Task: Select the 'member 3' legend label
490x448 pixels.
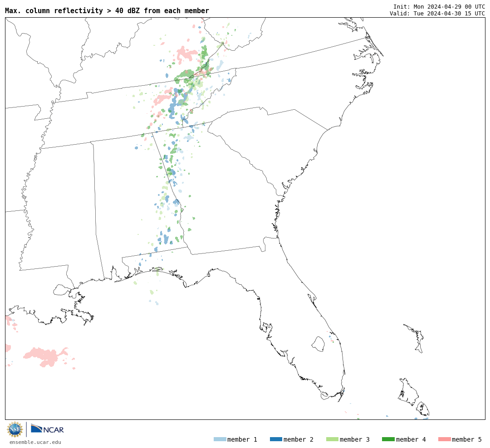Action: [x=355, y=439]
